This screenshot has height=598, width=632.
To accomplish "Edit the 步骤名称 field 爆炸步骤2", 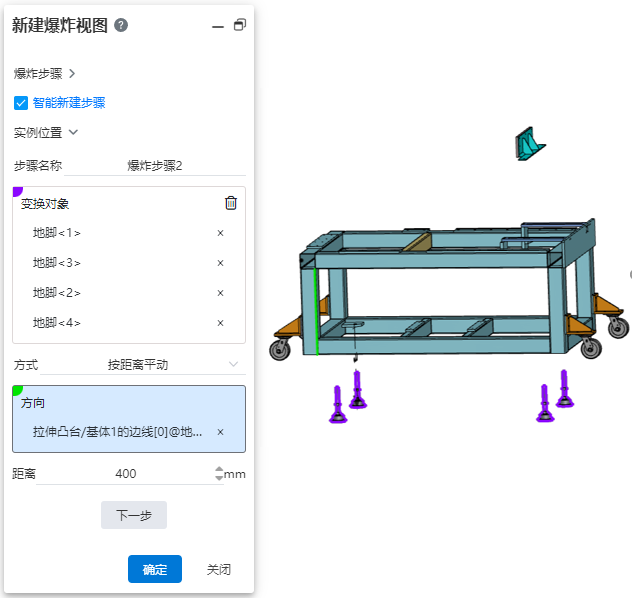I will [155, 166].
